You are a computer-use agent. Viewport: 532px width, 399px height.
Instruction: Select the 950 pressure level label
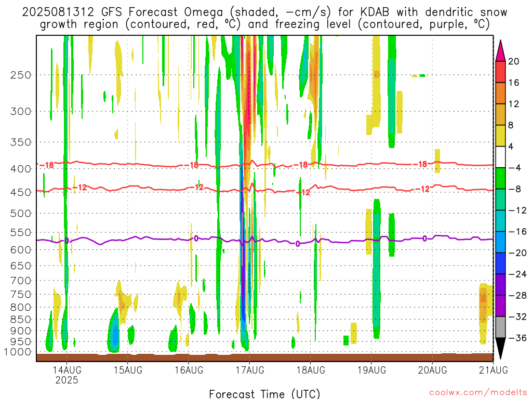pyautogui.click(x=21, y=342)
